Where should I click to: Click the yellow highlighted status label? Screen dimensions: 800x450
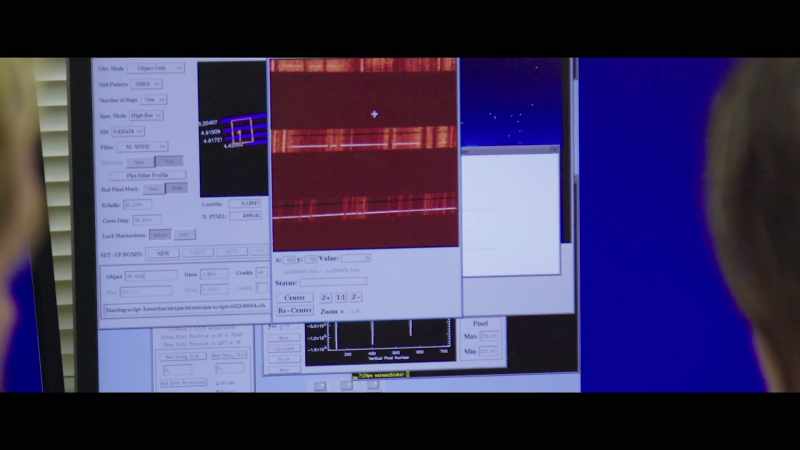(380, 376)
